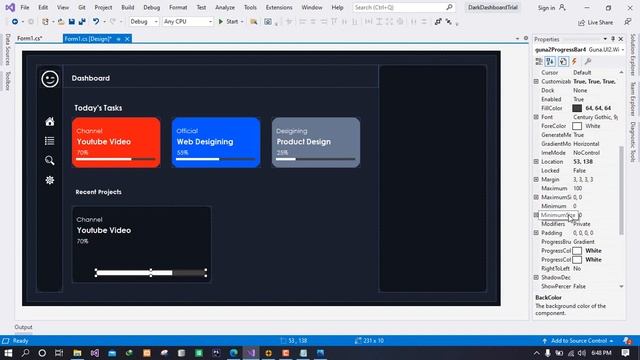Expand the Padding property
This screenshot has height=360, width=640.
click(536, 233)
